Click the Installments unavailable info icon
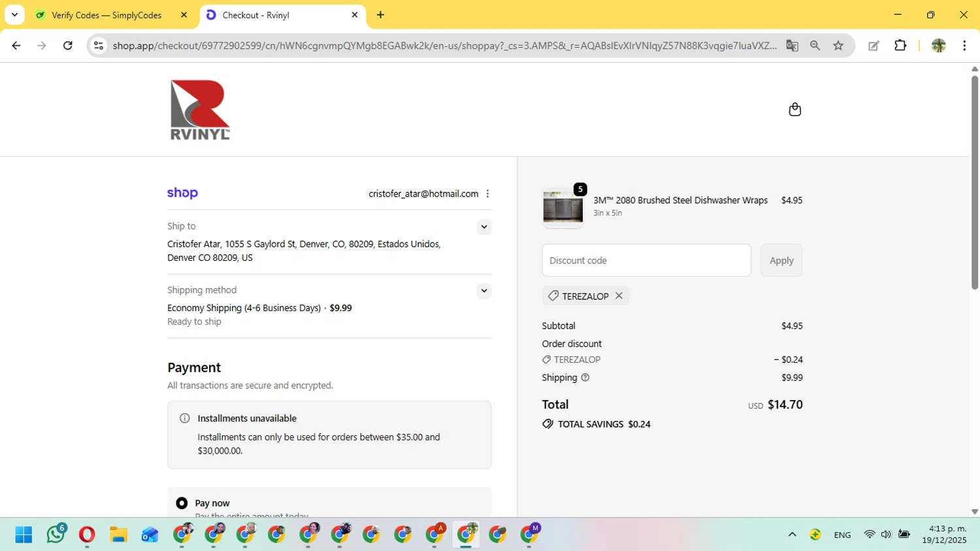 [x=185, y=418]
